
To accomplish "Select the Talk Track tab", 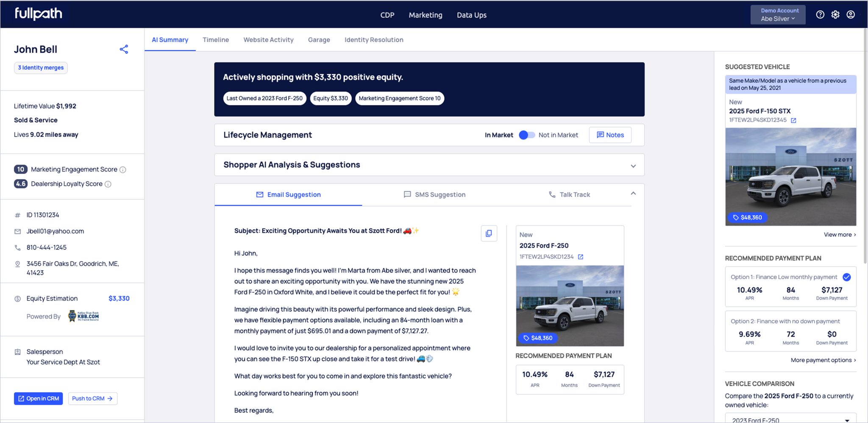I will [569, 195].
